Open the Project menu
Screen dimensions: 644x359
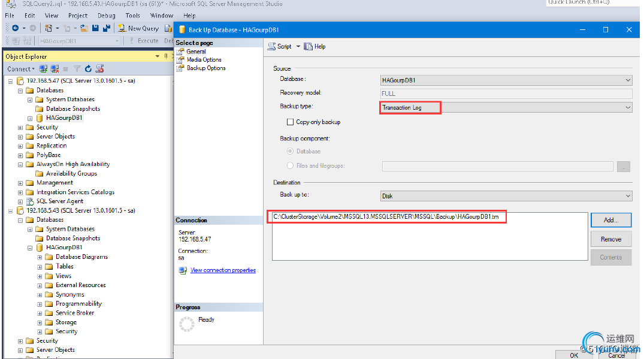pos(78,16)
